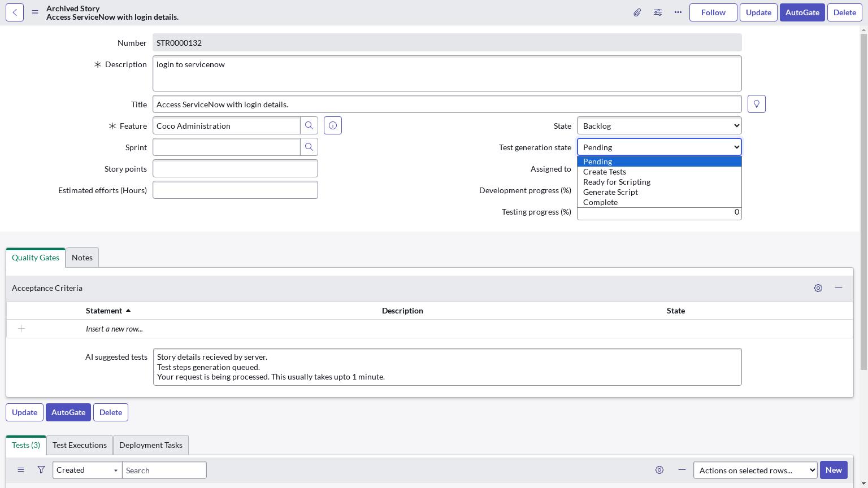Viewport: 868px width, 488px height.
Task: Click the bottom AutoGate button
Action: click(68, 412)
